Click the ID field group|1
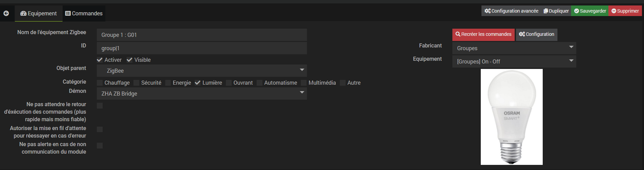Image resolution: width=644 pixels, height=170 pixels. pos(202,48)
